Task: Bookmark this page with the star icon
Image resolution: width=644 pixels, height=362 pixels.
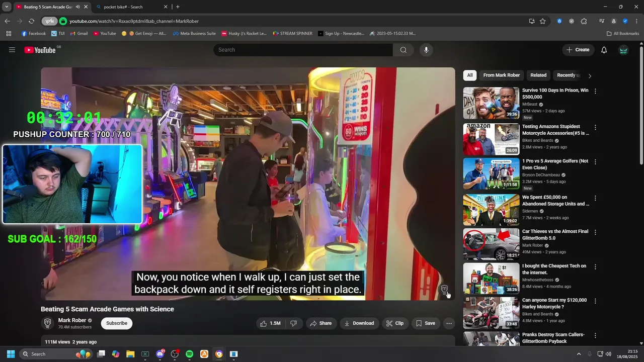Action: point(543,21)
